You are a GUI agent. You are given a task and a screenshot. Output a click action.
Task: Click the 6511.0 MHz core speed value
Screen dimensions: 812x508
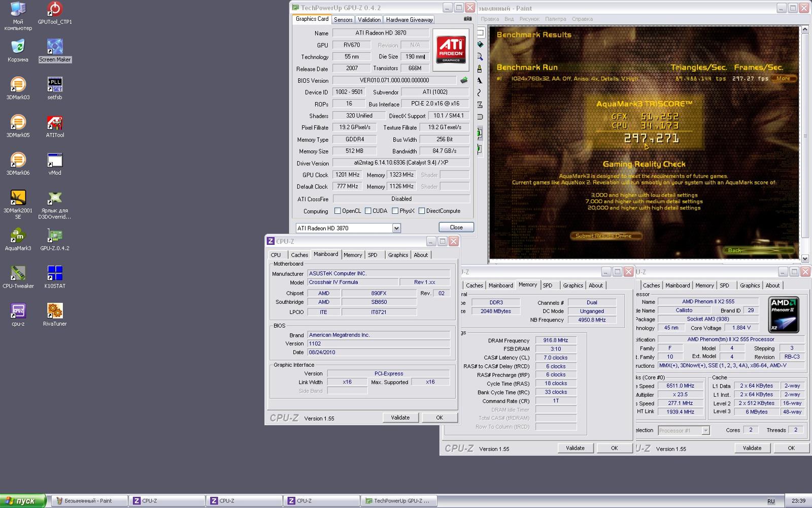(680, 386)
